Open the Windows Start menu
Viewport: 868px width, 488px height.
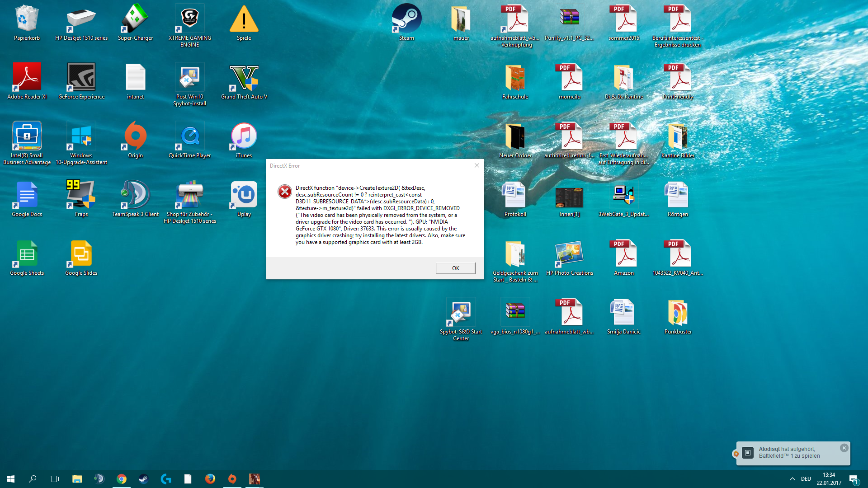(11, 479)
